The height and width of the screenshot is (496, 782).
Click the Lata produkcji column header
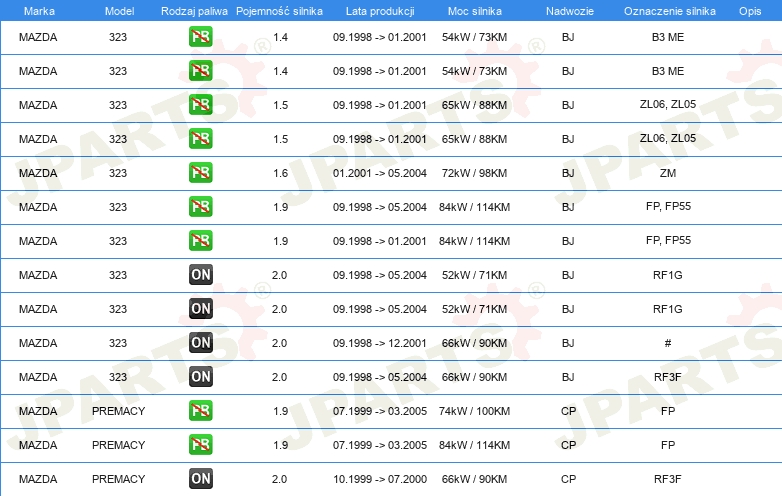[x=380, y=11]
